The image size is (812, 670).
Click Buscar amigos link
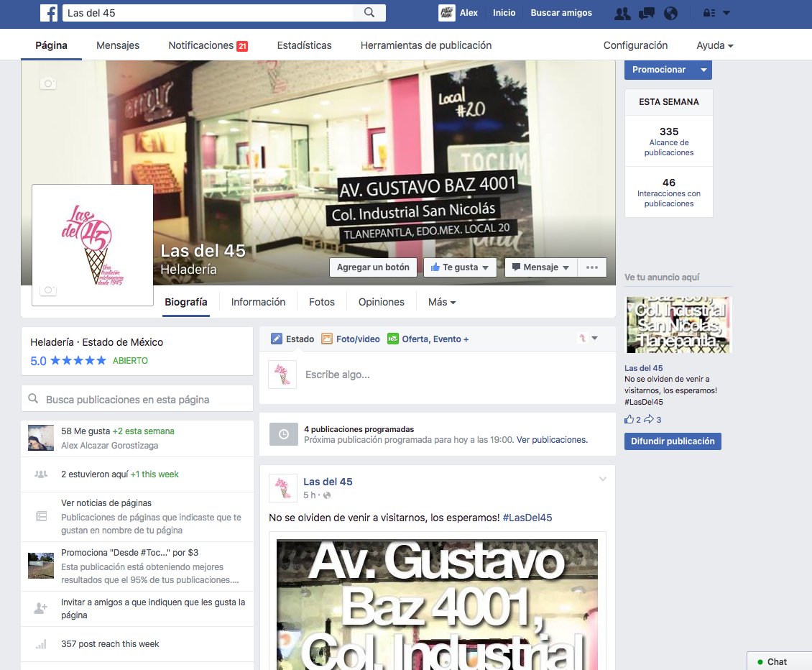click(560, 13)
